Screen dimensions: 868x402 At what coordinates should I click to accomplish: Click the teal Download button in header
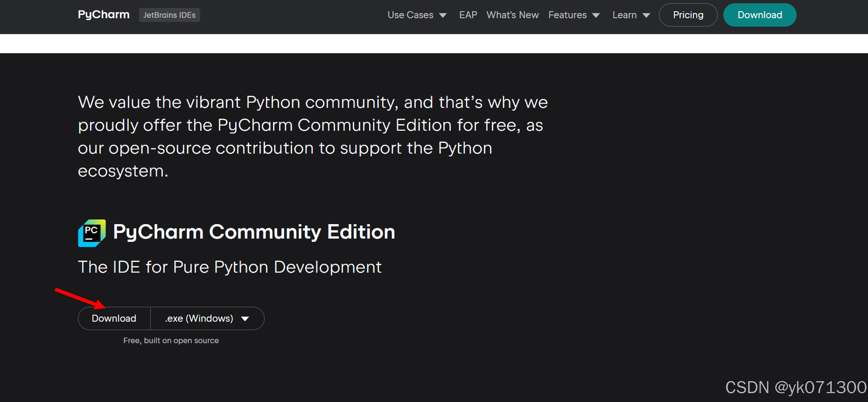759,15
